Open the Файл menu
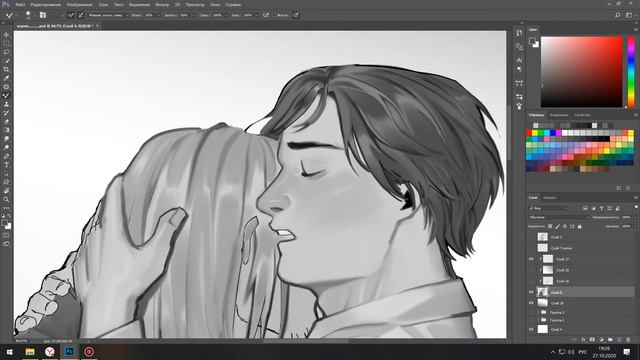Screen dimensions: 640x360 20,5
